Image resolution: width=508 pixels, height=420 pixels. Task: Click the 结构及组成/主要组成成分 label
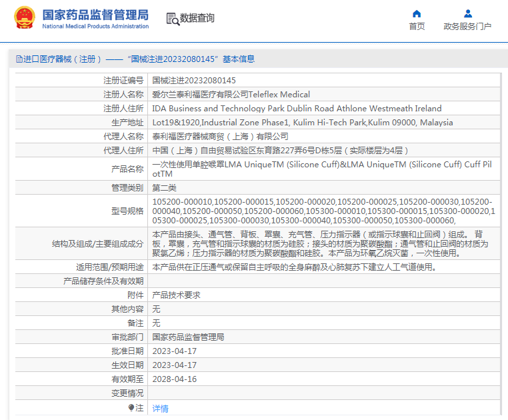click(97, 244)
